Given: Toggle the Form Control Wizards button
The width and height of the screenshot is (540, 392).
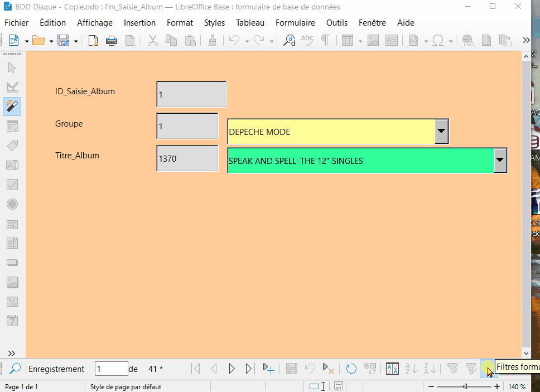Looking at the screenshot, I should [x=12, y=106].
